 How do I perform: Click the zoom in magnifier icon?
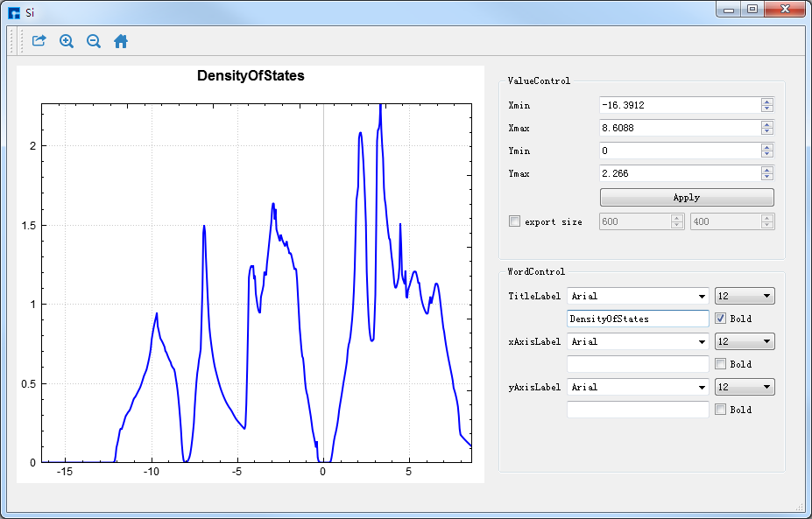pyautogui.click(x=67, y=41)
